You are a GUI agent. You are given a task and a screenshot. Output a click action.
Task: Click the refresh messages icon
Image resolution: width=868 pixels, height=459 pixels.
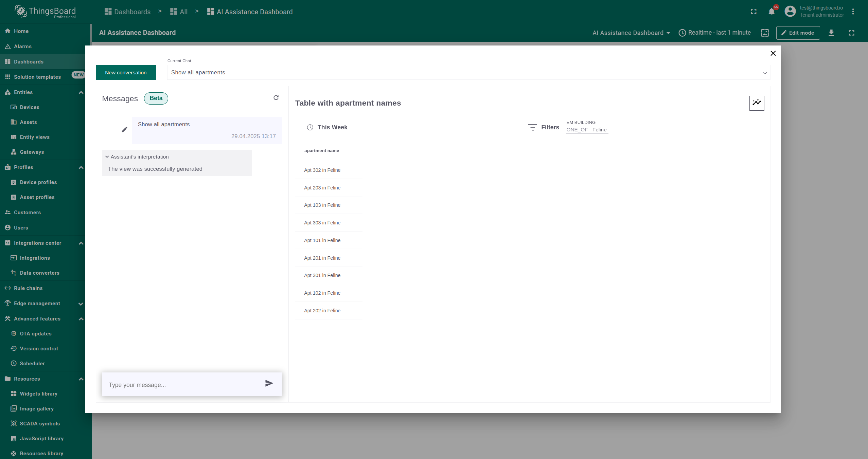[x=276, y=98]
